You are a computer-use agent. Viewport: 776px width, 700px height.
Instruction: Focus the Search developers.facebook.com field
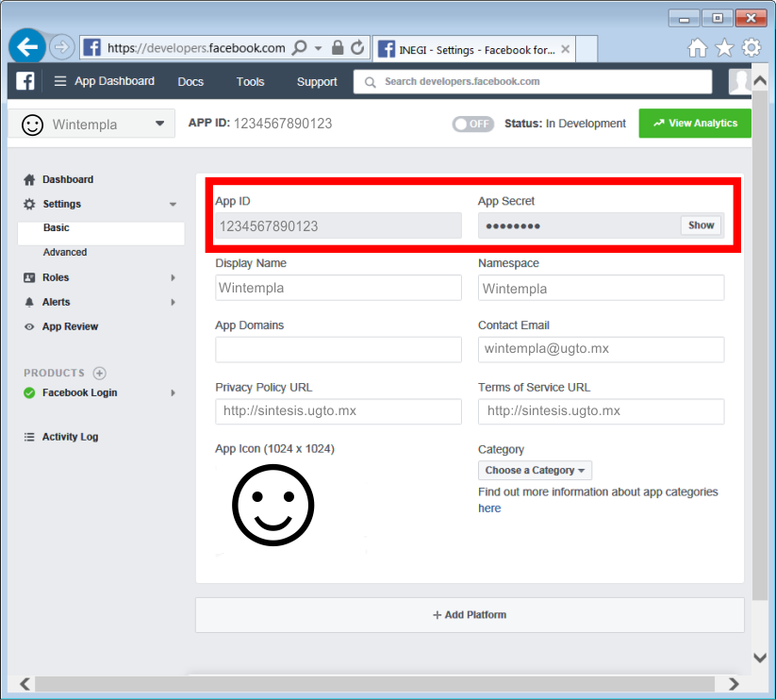(533, 82)
